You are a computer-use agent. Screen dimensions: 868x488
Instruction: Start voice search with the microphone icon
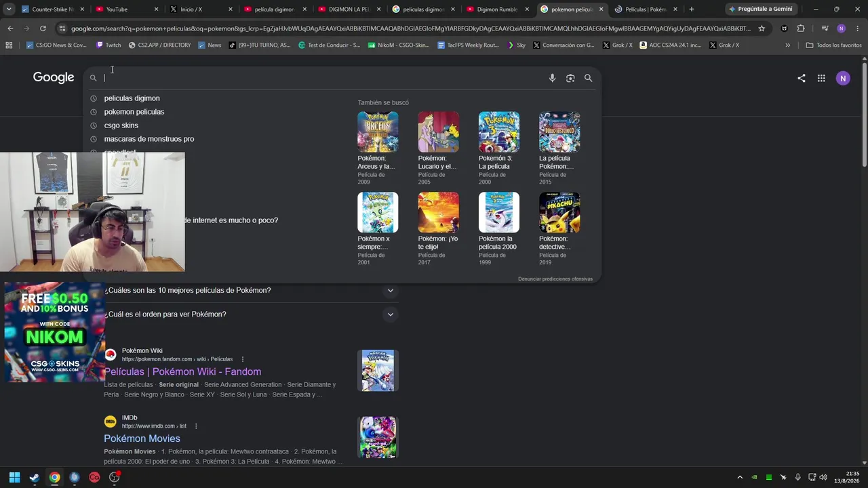click(552, 78)
